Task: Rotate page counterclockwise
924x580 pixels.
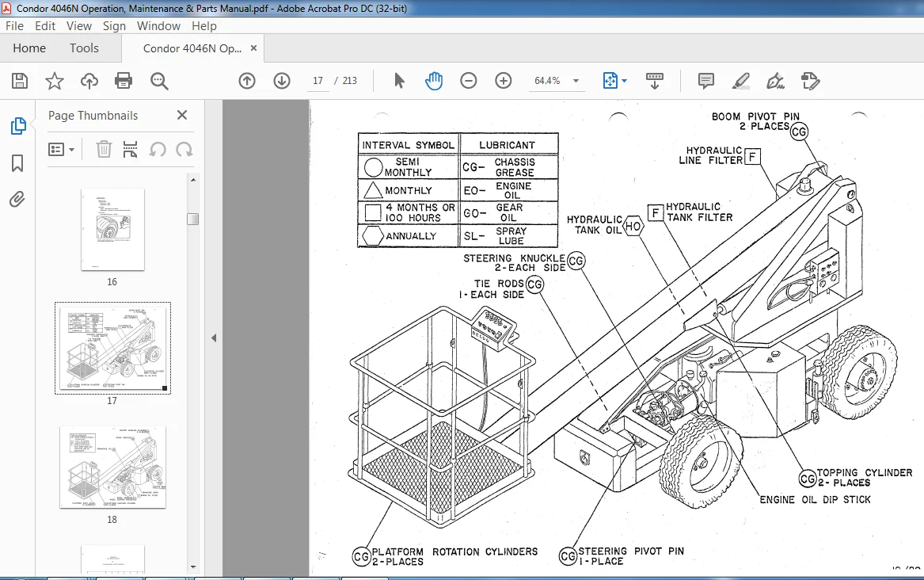Action: point(158,150)
